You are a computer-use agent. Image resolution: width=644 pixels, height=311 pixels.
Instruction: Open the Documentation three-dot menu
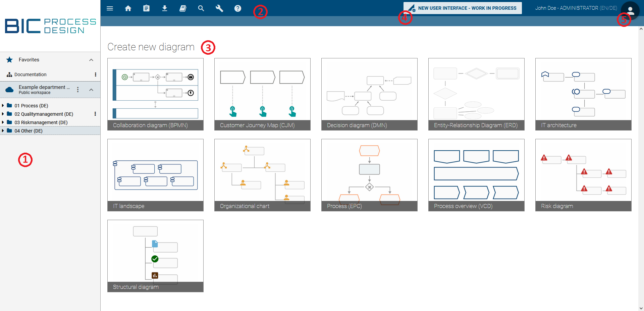[x=96, y=74]
